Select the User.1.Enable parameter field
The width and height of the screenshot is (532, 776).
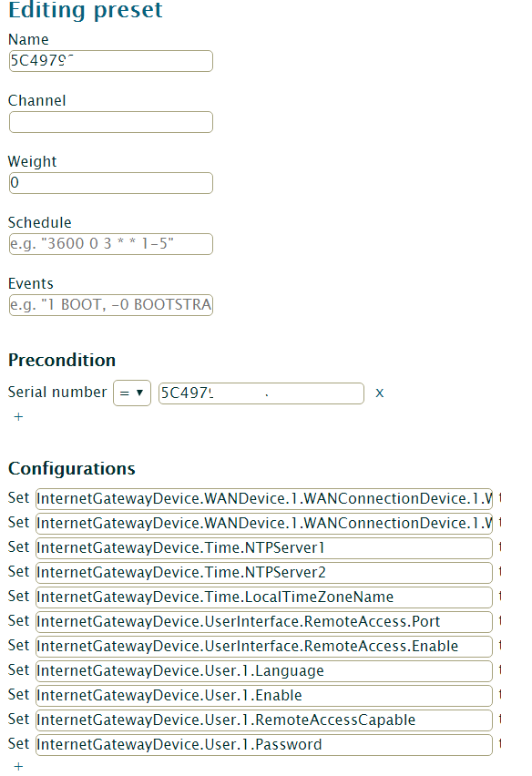(264, 696)
